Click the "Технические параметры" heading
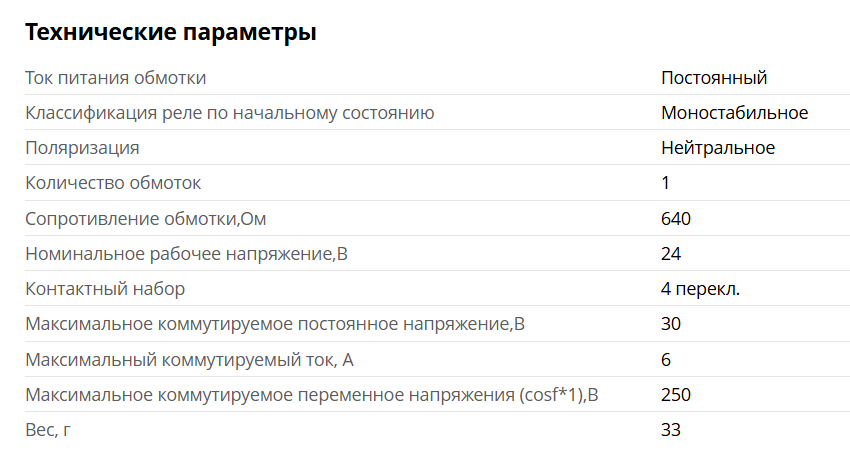The width and height of the screenshot is (850, 451). 170,32
